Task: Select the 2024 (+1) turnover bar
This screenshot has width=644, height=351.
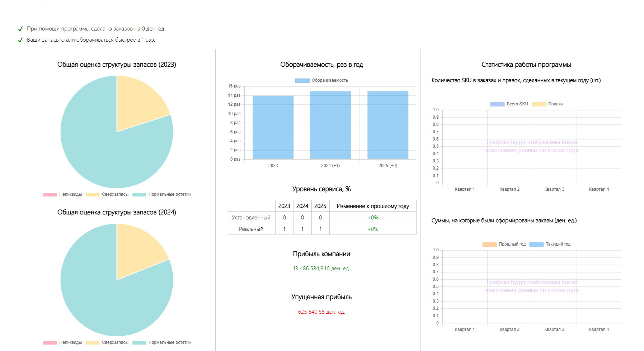Action: coord(330,125)
